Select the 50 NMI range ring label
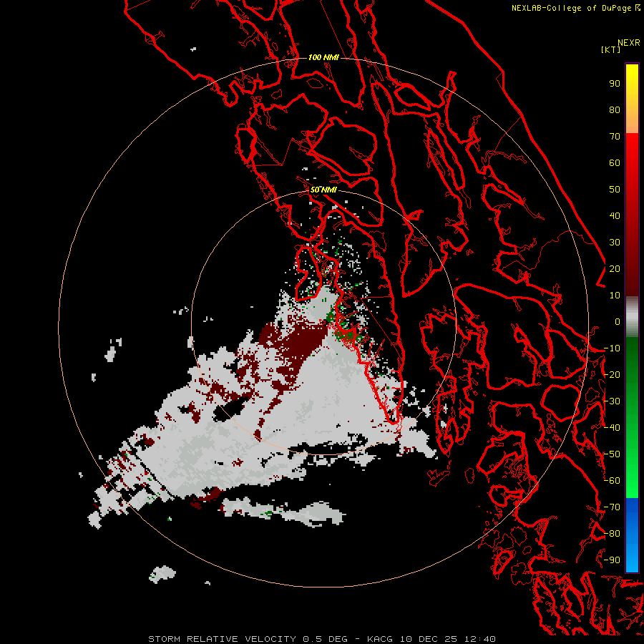Viewport: 644px width, 644px height. (323, 190)
